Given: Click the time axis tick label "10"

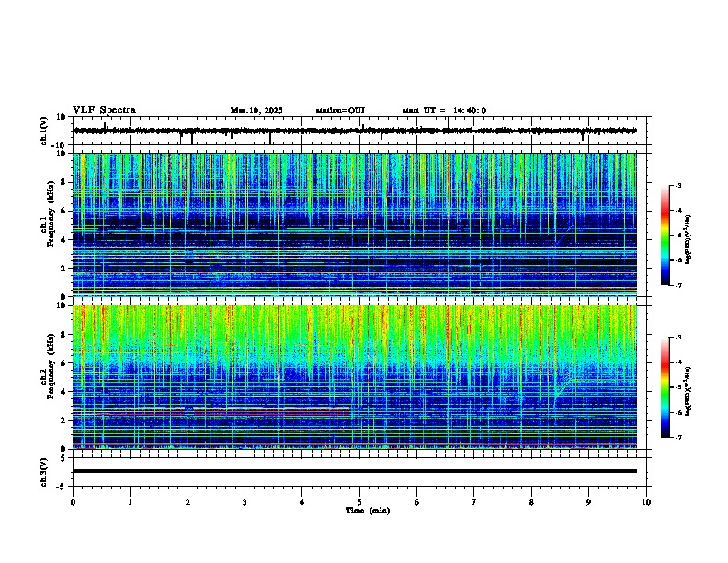Looking at the screenshot, I should pos(646,502).
